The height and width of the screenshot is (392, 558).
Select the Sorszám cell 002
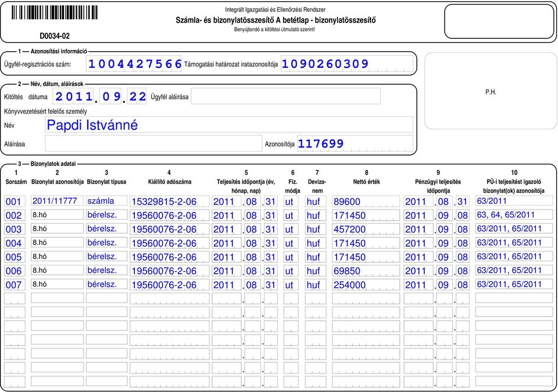tap(15, 215)
